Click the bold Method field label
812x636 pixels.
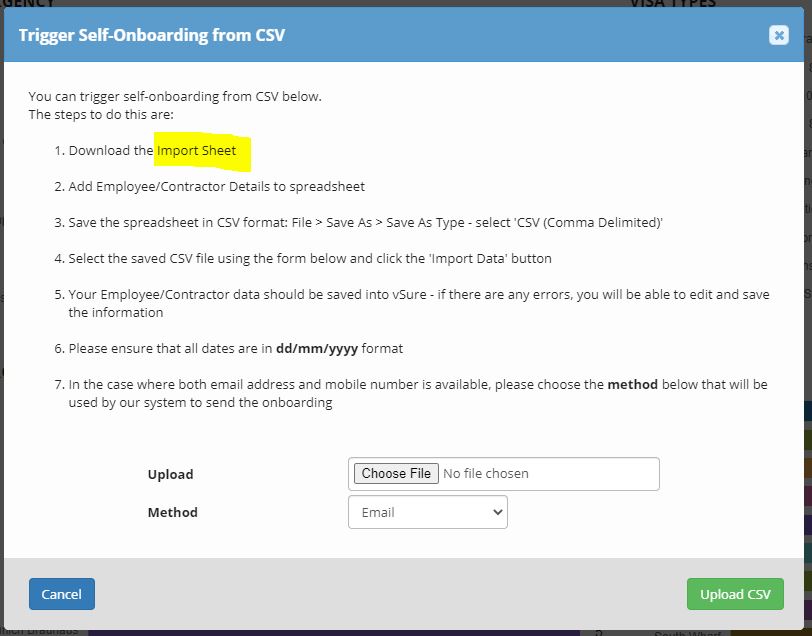(172, 512)
